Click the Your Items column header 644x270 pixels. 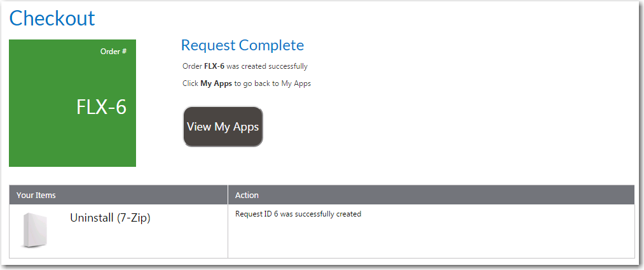[36, 195]
